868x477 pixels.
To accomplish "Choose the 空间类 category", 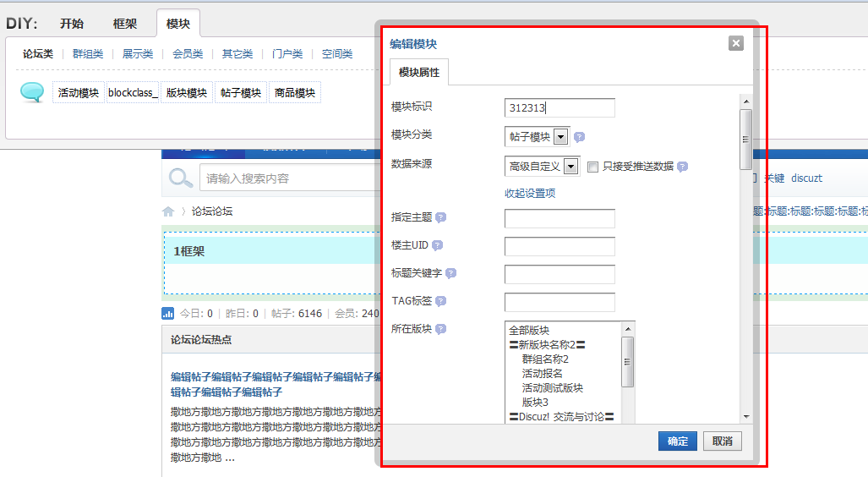I will pyautogui.click(x=337, y=54).
